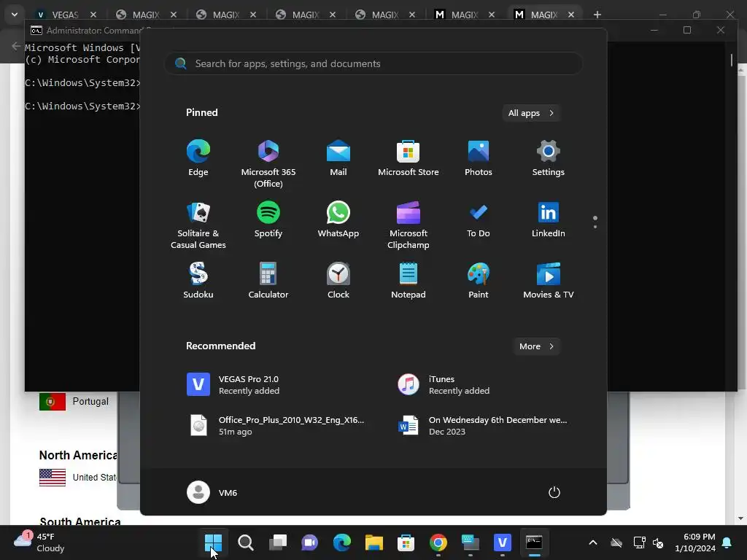
Task: Open the Mail app
Action: pos(338,158)
